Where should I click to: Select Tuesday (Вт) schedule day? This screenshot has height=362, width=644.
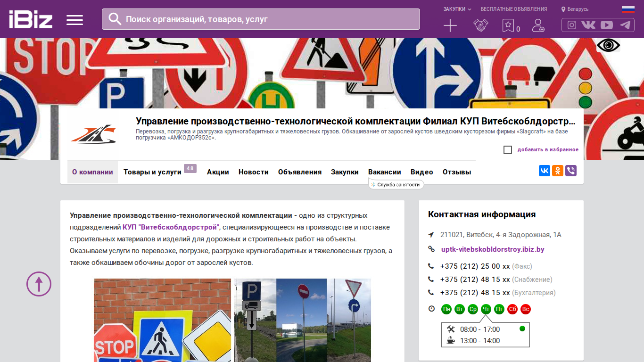[x=460, y=309]
